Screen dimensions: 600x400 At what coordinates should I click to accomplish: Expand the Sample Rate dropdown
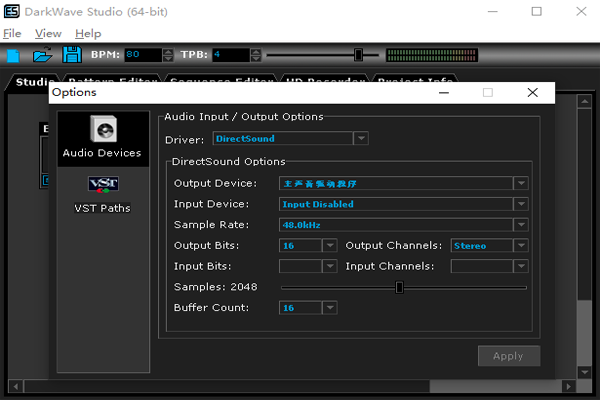[521, 225]
